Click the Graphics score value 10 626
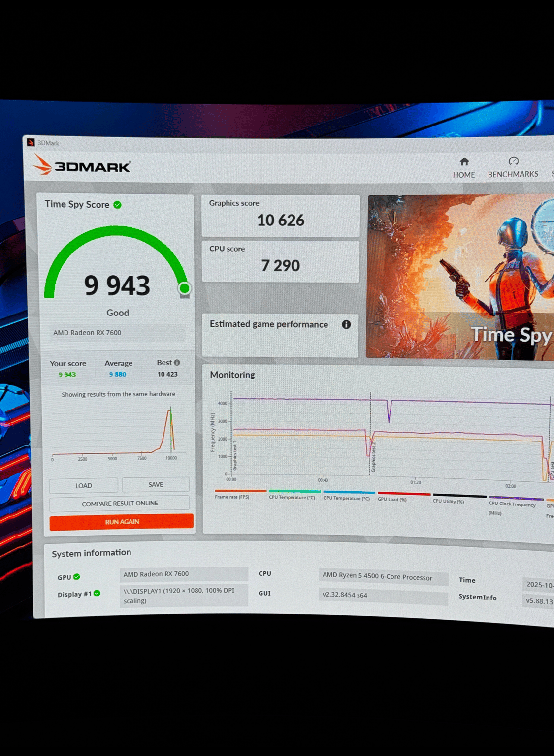The width and height of the screenshot is (554, 756). click(281, 220)
